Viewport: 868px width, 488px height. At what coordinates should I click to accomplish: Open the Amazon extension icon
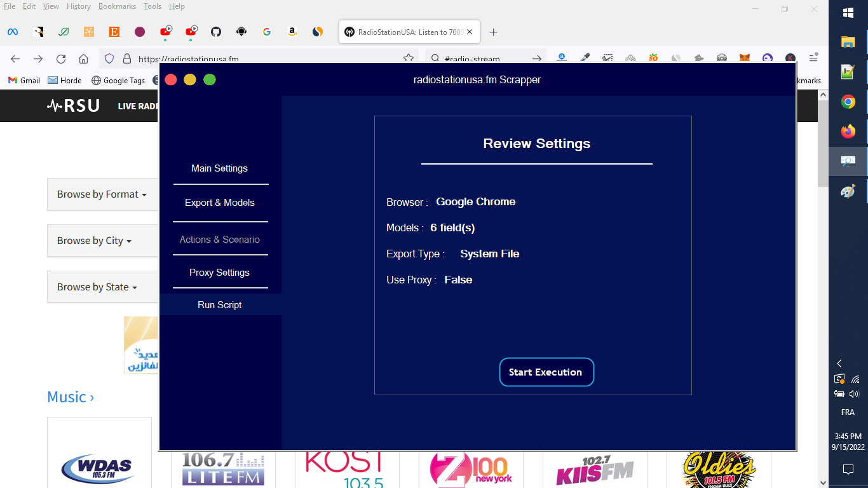[x=292, y=31]
